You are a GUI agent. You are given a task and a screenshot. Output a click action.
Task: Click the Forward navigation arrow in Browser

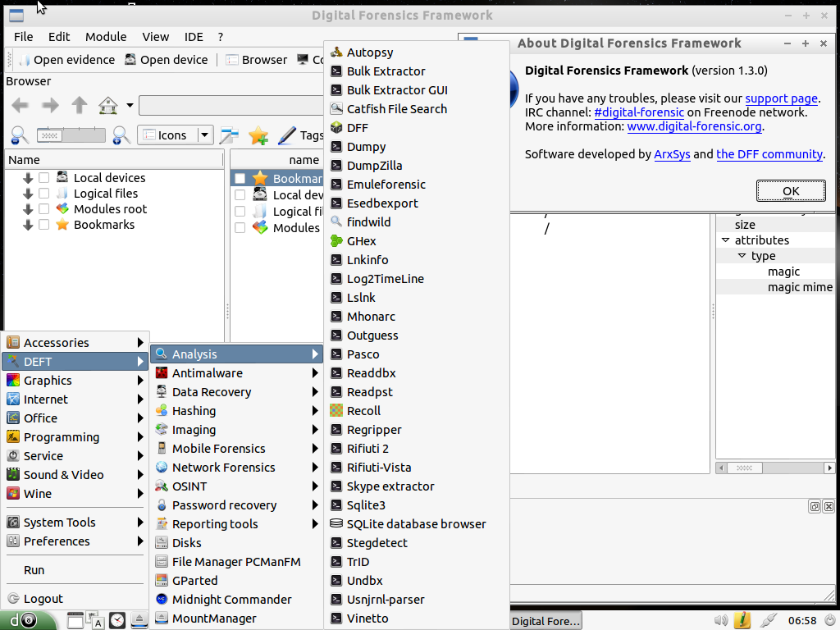tap(50, 105)
